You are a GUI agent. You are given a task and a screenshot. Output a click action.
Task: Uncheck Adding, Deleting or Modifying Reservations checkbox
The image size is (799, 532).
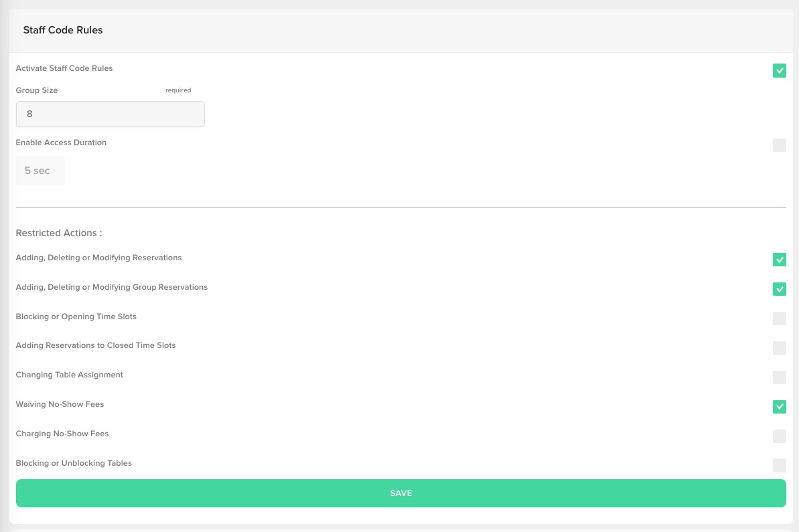(x=779, y=260)
